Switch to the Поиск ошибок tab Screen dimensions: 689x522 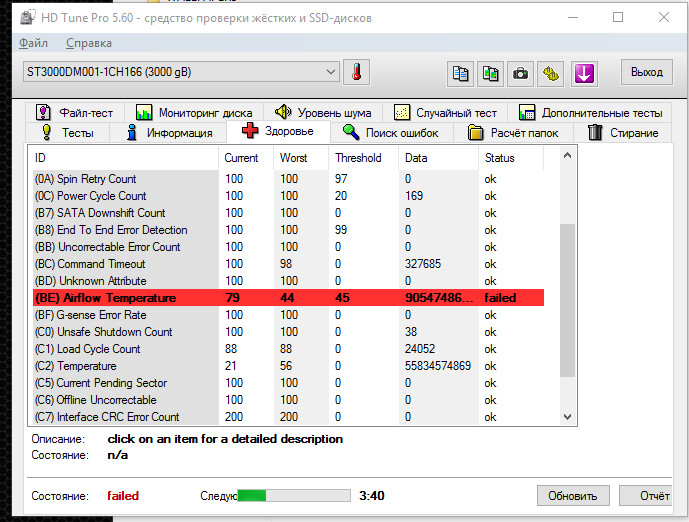tap(391, 133)
